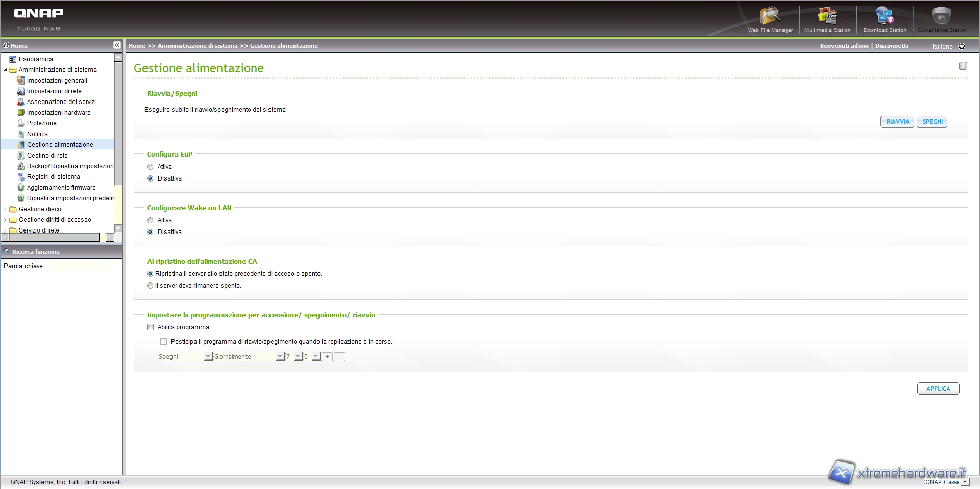Open the Italiano language dropdown

coord(962,46)
